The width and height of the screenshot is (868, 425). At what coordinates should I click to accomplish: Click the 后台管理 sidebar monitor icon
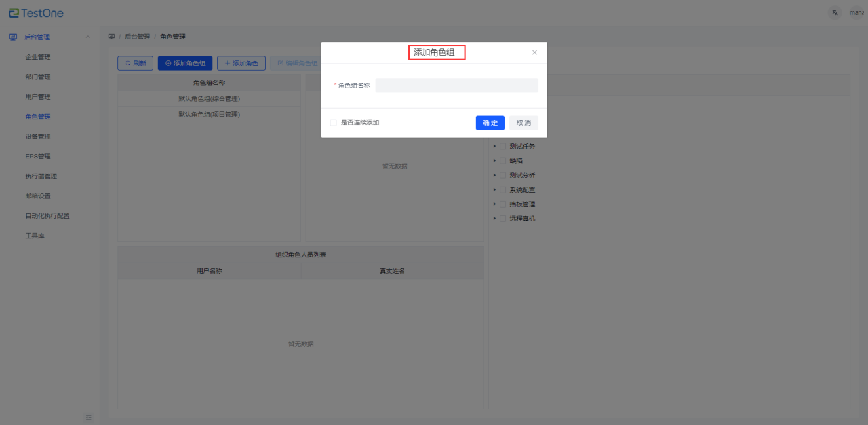pyautogui.click(x=13, y=37)
